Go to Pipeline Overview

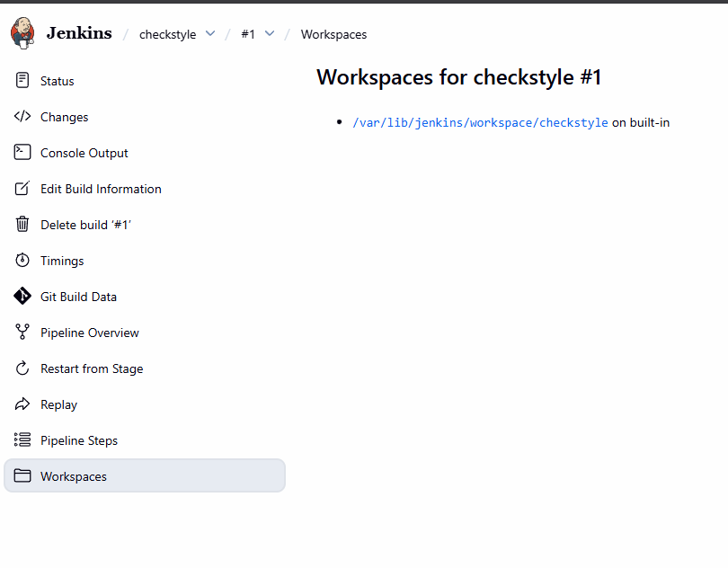[145, 332]
